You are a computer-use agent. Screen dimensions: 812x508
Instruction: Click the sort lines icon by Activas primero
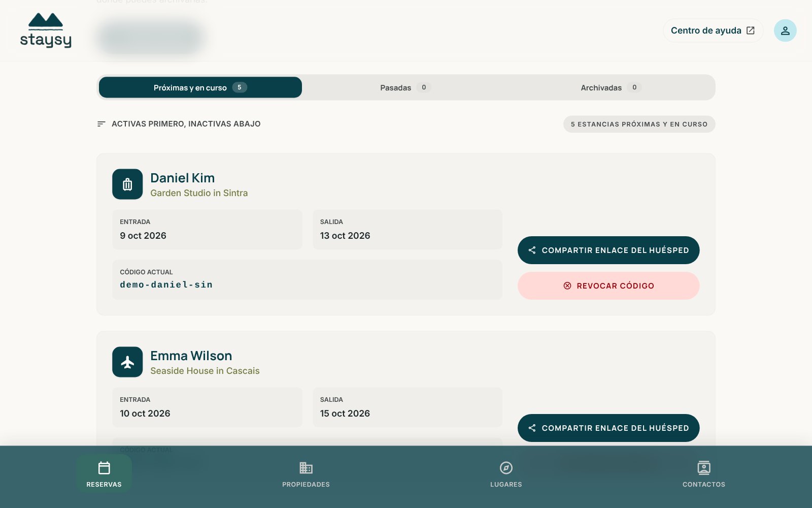click(101, 124)
